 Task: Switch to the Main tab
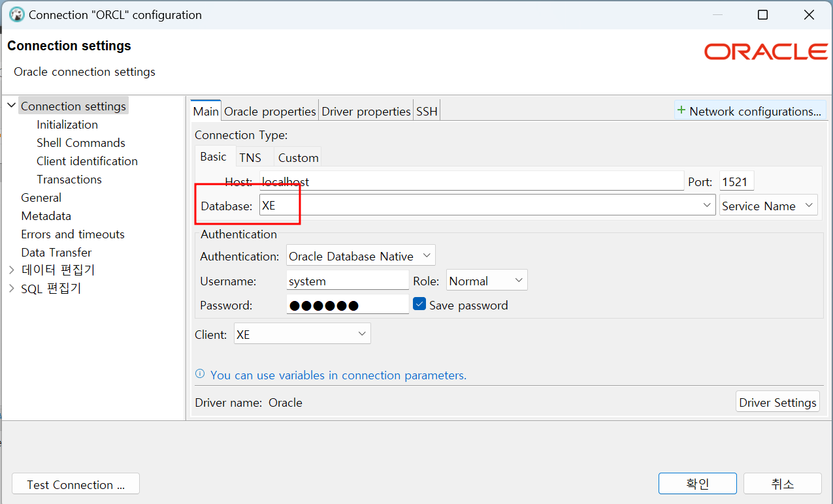click(x=206, y=111)
